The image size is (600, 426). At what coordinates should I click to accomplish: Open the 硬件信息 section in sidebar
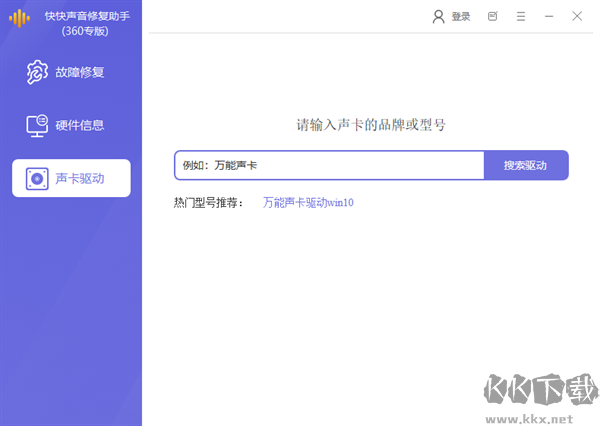pyautogui.click(x=65, y=125)
